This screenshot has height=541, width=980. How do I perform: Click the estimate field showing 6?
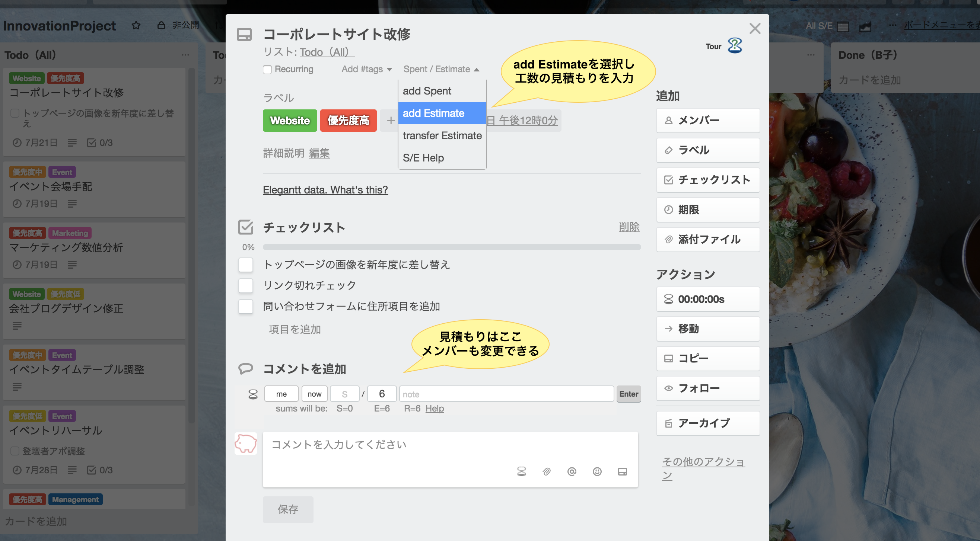pos(382,394)
